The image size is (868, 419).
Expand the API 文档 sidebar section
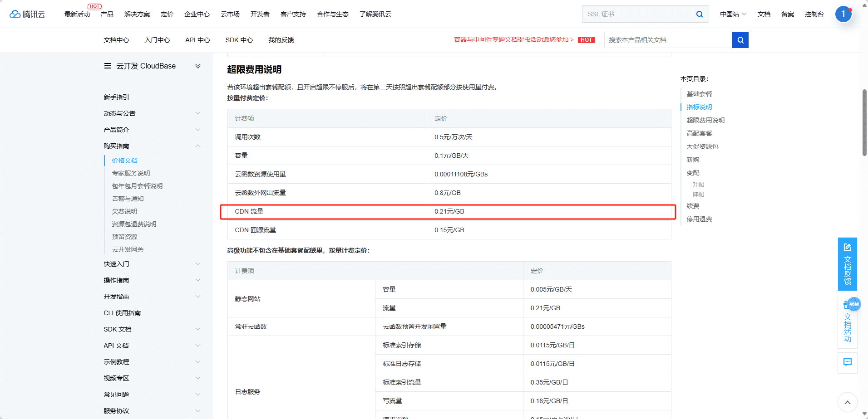pos(198,346)
